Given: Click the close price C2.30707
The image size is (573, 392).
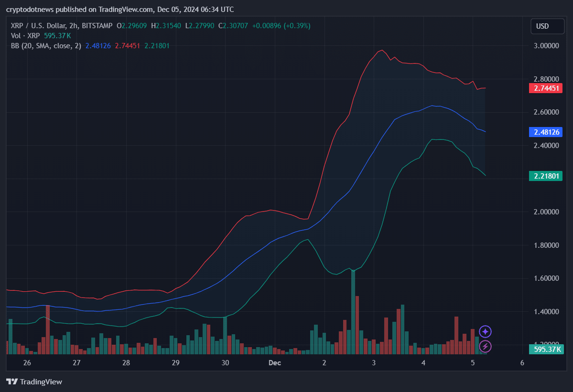Looking at the screenshot, I should pos(233,26).
